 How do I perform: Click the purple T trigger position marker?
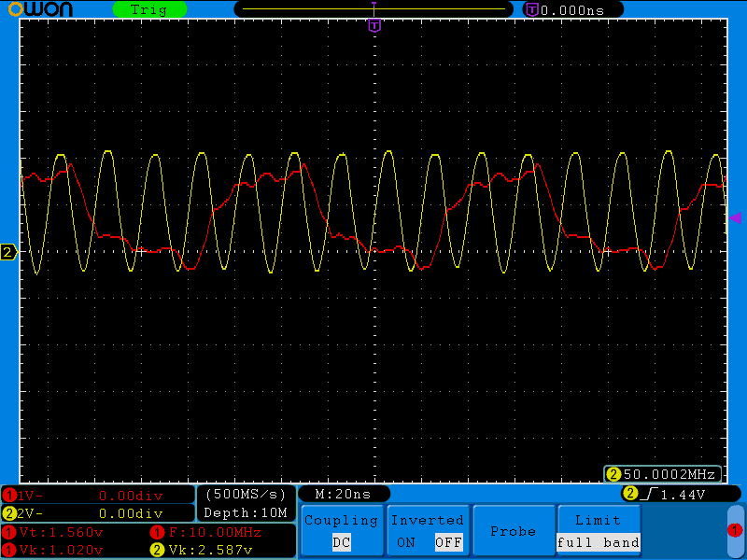(374, 25)
